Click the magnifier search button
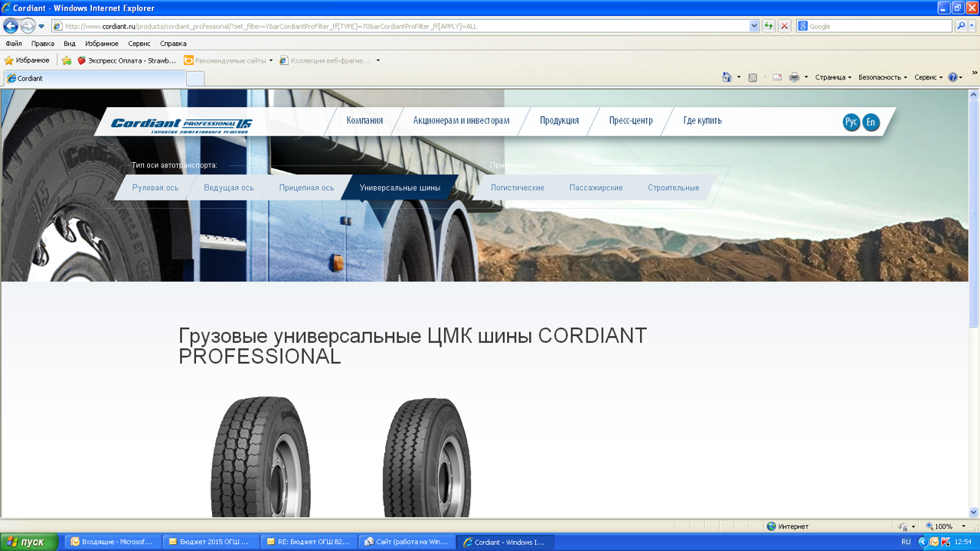 click(961, 26)
